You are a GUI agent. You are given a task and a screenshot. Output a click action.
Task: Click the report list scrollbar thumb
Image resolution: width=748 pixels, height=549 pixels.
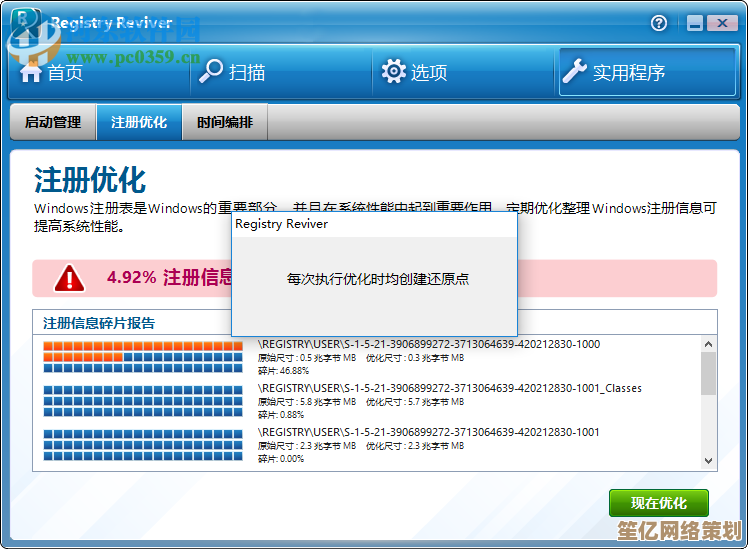pyautogui.click(x=708, y=373)
